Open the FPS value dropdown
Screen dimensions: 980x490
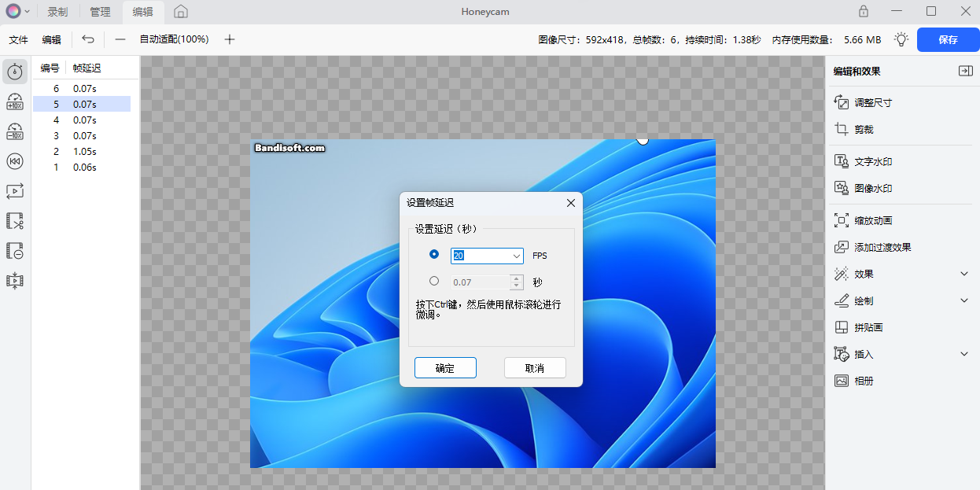click(516, 256)
